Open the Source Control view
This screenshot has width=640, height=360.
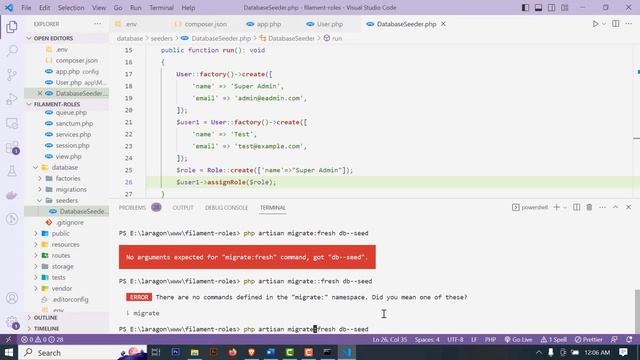pyautogui.click(x=12, y=75)
